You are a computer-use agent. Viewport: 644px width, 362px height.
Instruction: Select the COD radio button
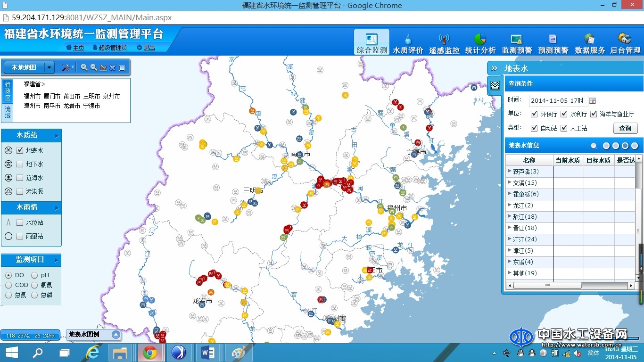point(8,285)
